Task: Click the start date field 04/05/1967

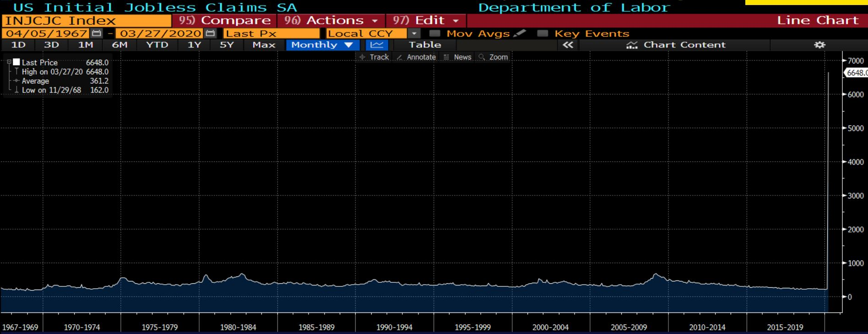Action: pyautogui.click(x=46, y=33)
